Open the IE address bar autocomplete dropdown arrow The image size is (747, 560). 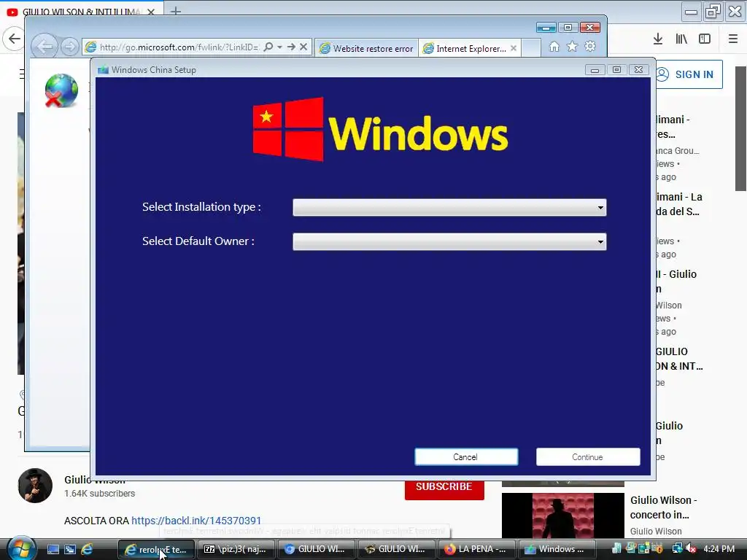[279, 47]
